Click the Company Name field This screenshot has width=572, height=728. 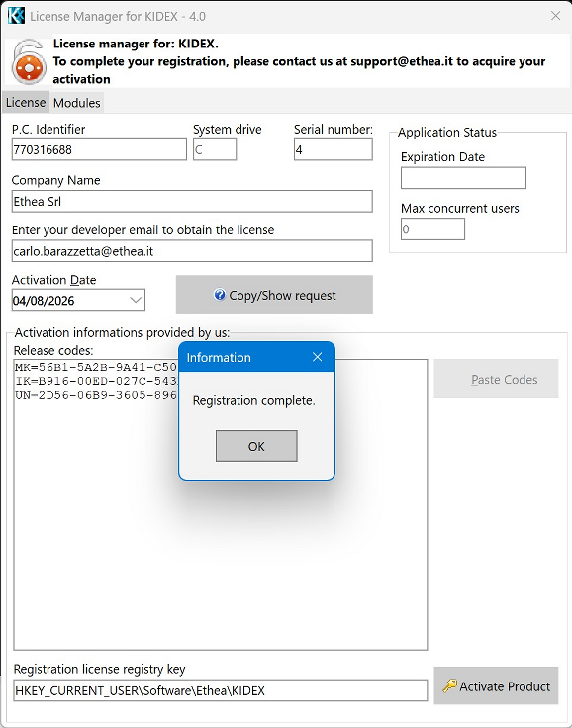click(192, 201)
